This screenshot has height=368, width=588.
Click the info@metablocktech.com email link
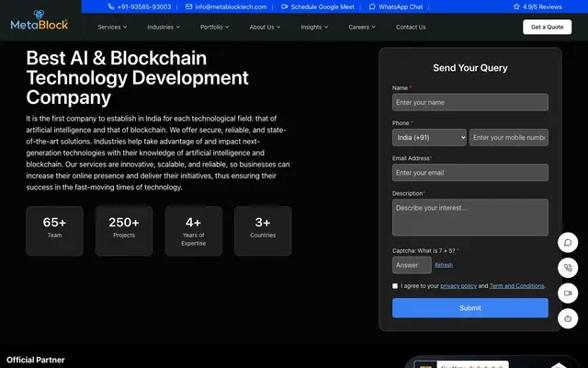click(x=231, y=6)
